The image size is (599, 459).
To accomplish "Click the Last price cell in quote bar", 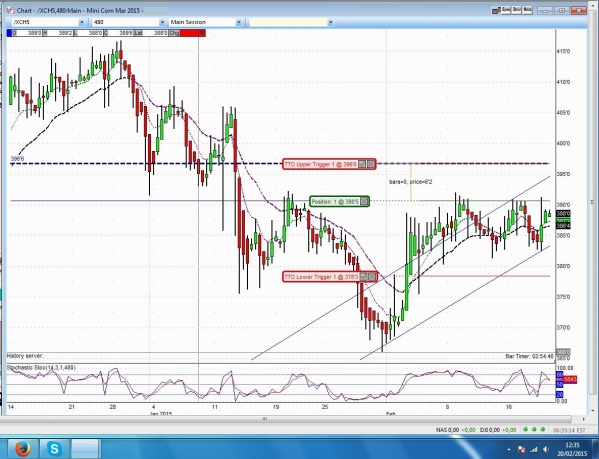I will (151, 33).
